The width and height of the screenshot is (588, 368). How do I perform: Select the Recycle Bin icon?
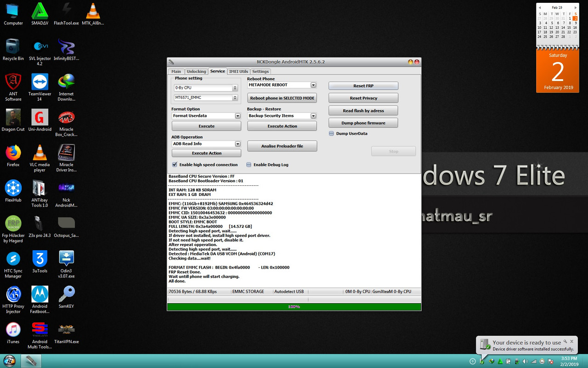(x=13, y=49)
